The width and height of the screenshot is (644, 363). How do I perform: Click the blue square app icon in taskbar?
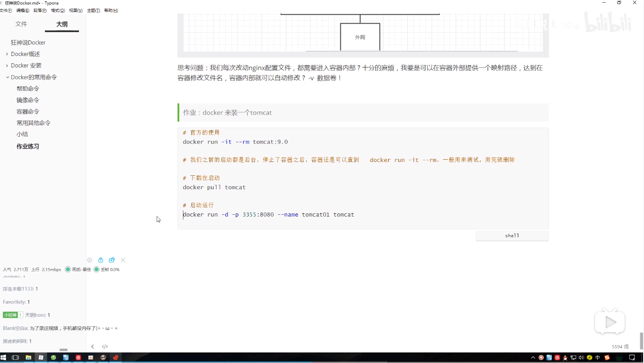pyautogui.click(x=66, y=357)
